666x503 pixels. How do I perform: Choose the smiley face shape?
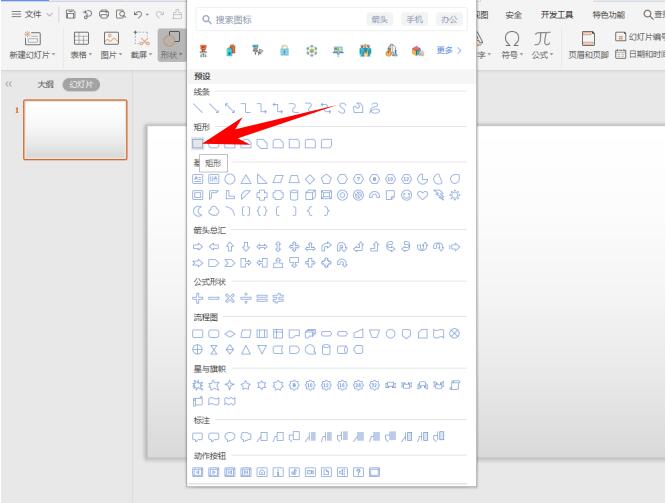(x=407, y=195)
